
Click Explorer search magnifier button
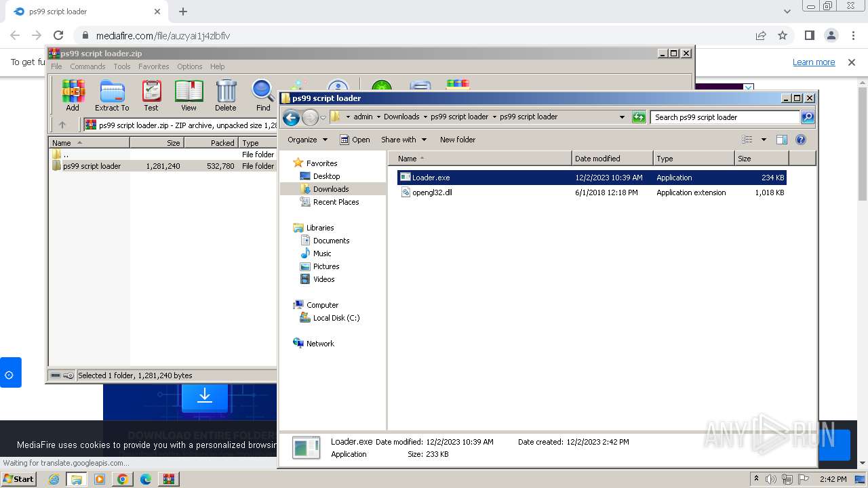click(807, 117)
